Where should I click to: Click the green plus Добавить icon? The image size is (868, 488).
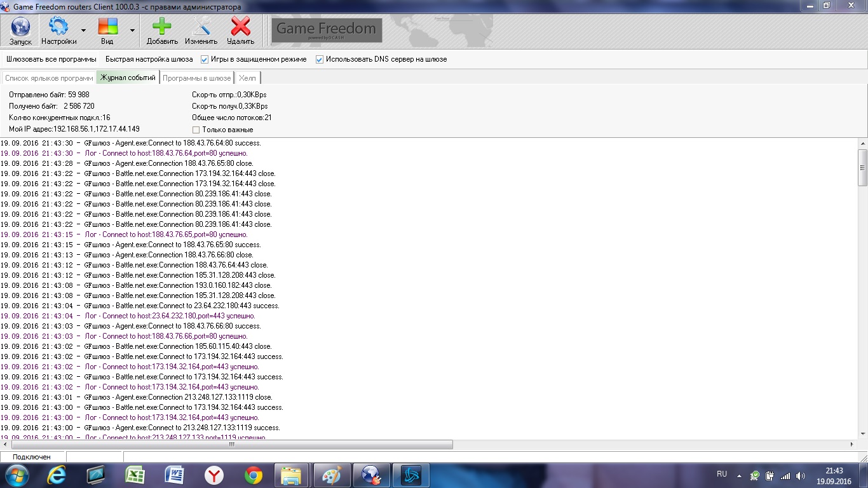pyautogui.click(x=162, y=27)
